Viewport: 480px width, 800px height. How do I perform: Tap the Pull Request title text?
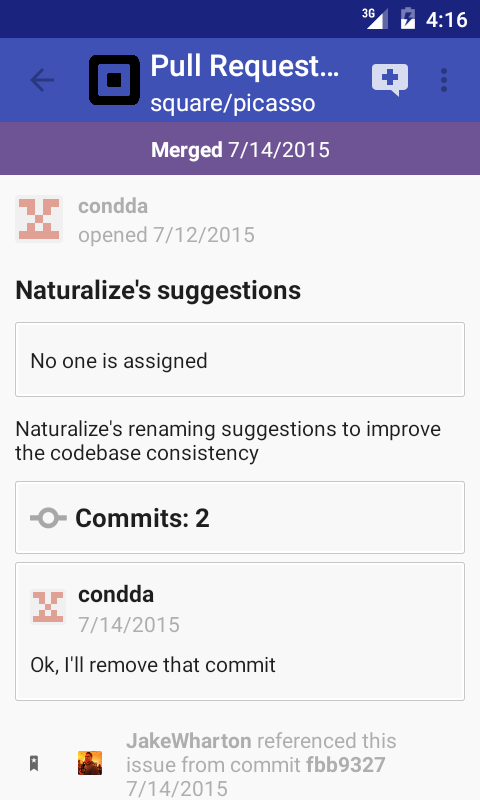(244, 67)
